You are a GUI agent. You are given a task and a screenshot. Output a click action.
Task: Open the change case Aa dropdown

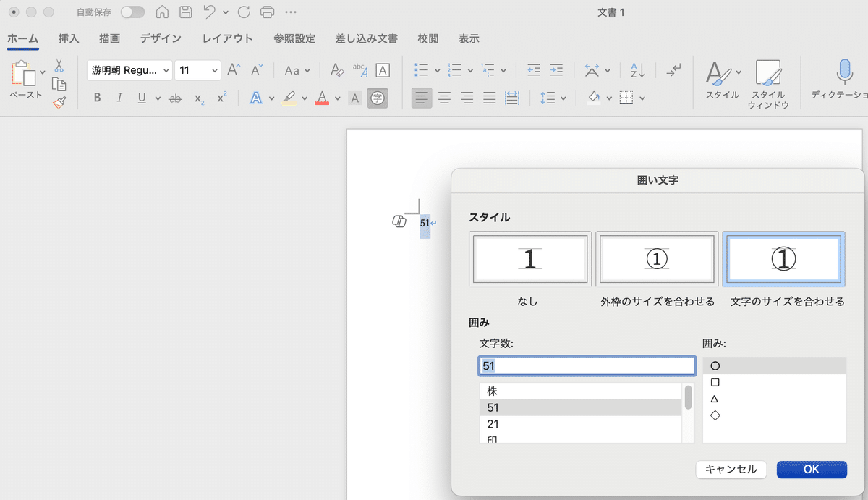click(x=297, y=70)
